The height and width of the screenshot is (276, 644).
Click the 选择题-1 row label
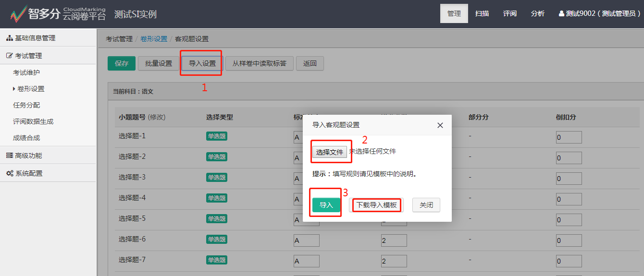tap(132, 136)
